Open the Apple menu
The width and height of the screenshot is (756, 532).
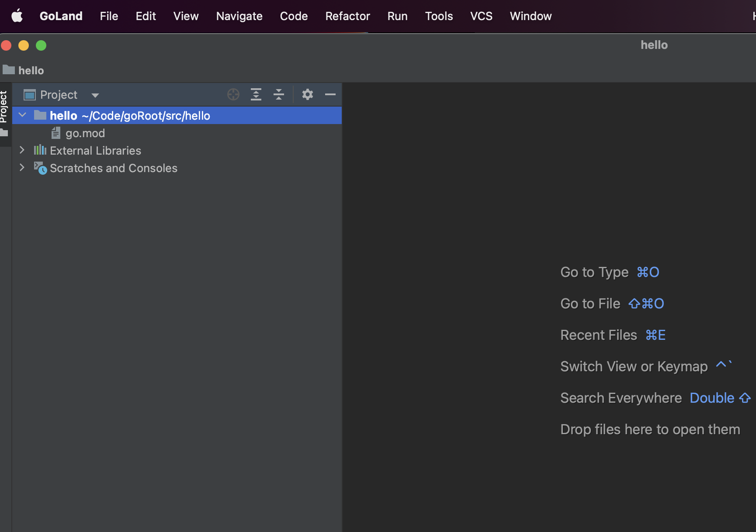click(17, 16)
